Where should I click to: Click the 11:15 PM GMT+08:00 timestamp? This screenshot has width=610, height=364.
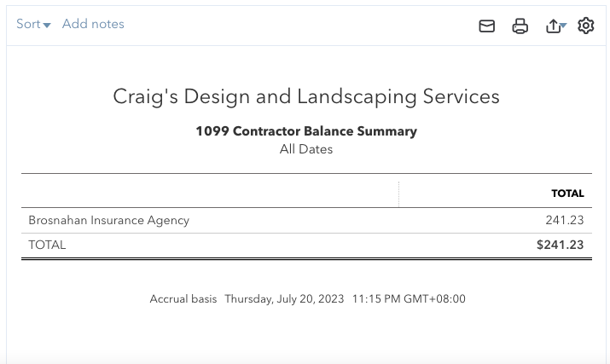click(x=409, y=298)
